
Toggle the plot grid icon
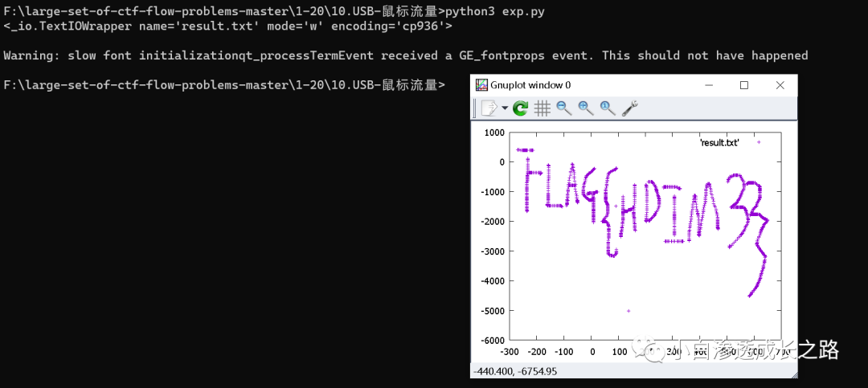[542, 108]
